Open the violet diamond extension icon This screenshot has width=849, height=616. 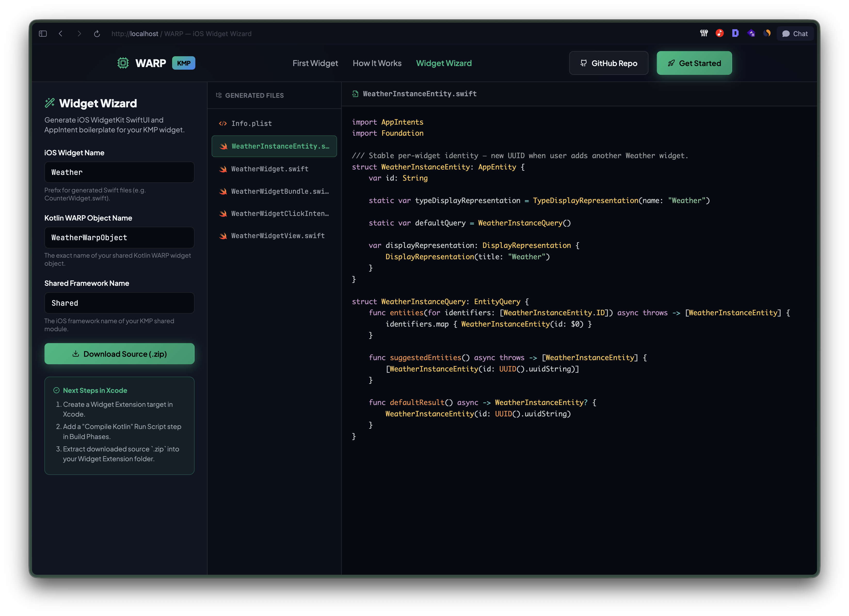pos(751,33)
